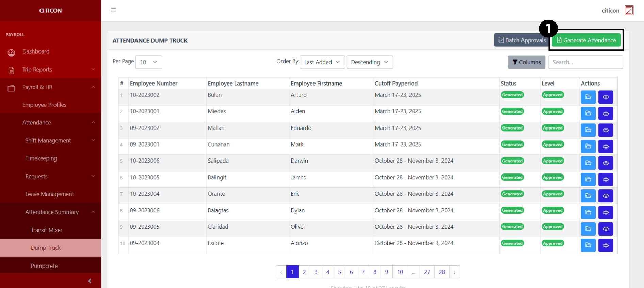The height and width of the screenshot is (288, 644).
Task: Open the Descending sort dropdown
Action: pyautogui.click(x=369, y=62)
